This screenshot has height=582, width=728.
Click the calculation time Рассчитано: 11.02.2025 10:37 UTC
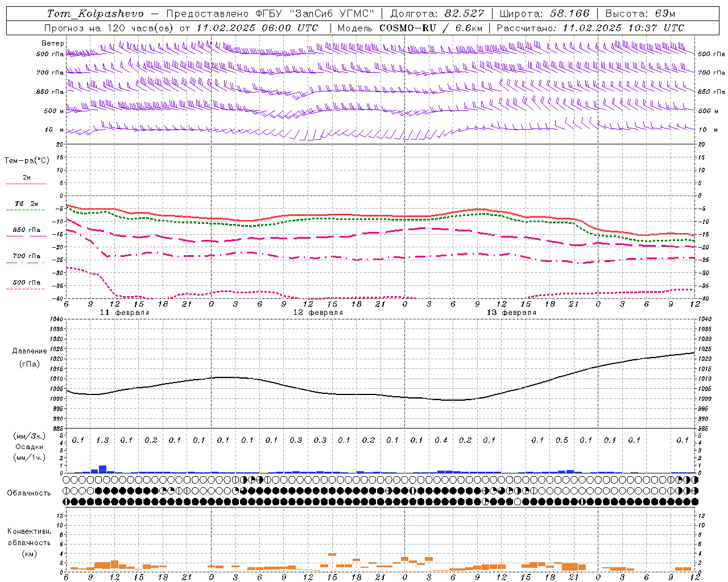click(590, 28)
